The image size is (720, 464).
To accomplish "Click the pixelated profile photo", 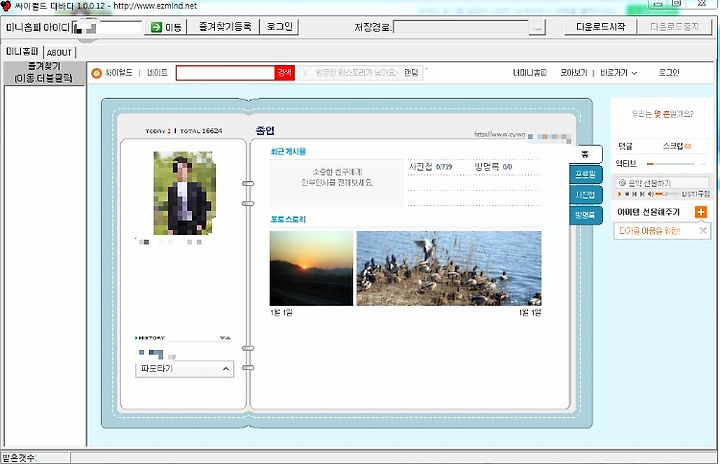I will (x=185, y=193).
